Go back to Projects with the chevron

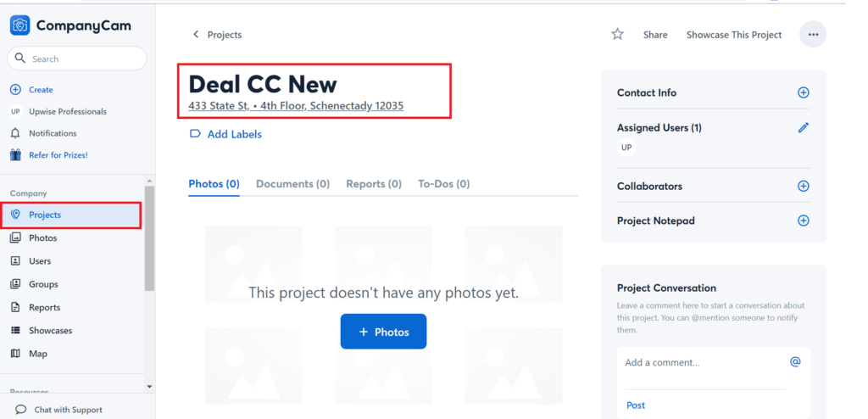point(196,35)
